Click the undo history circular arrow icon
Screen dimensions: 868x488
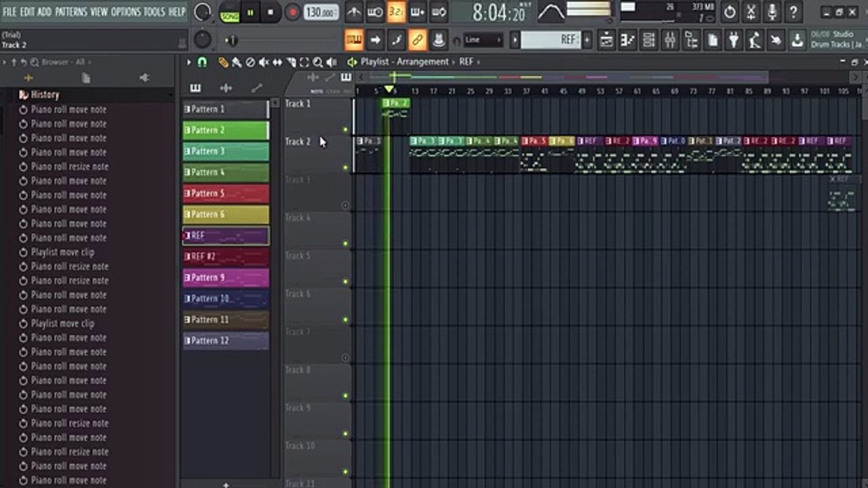coord(730,12)
